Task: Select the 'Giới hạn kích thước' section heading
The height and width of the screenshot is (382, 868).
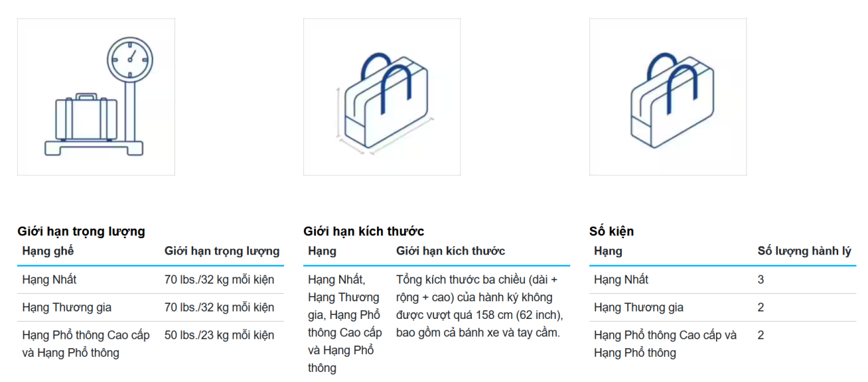Action: [363, 231]
